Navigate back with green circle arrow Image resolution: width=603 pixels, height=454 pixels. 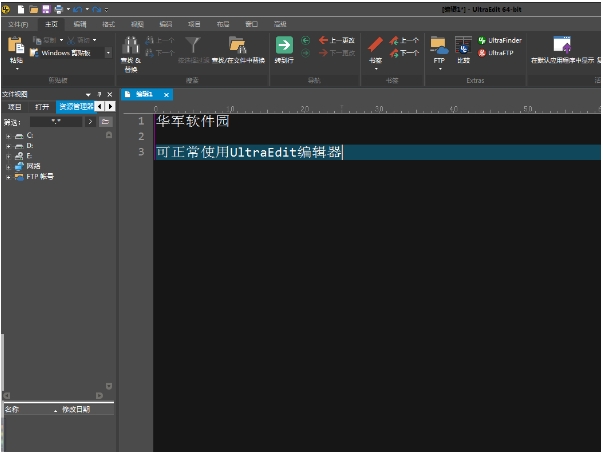point(305,40)
